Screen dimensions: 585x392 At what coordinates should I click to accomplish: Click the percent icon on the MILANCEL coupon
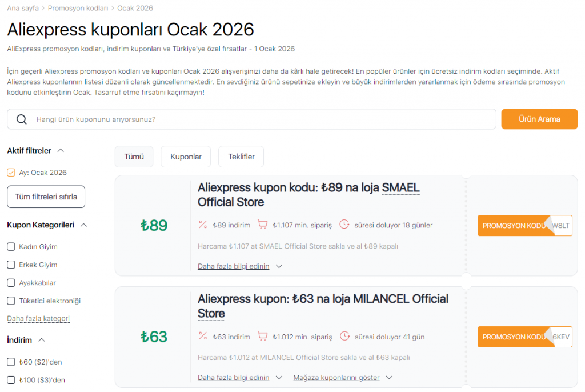click(203, 336)
